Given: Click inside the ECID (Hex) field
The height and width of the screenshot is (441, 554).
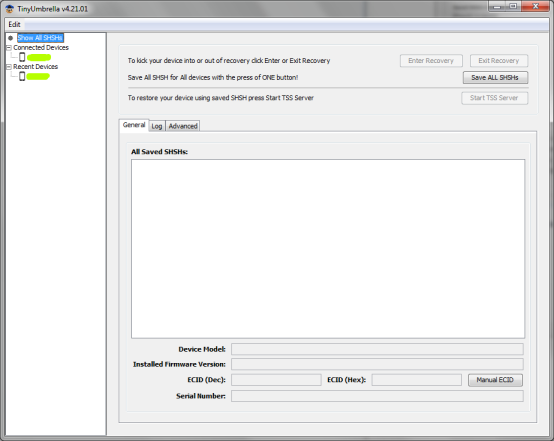Looking at the screenshot, I should [417, 380].
